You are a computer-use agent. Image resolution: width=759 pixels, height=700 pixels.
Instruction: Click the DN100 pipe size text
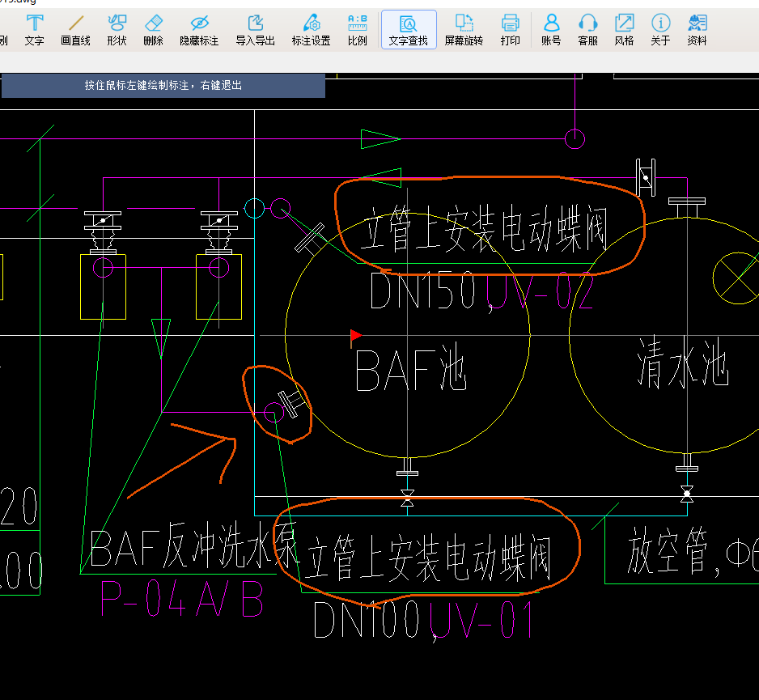pyautogui.click(x=367, y=619)
